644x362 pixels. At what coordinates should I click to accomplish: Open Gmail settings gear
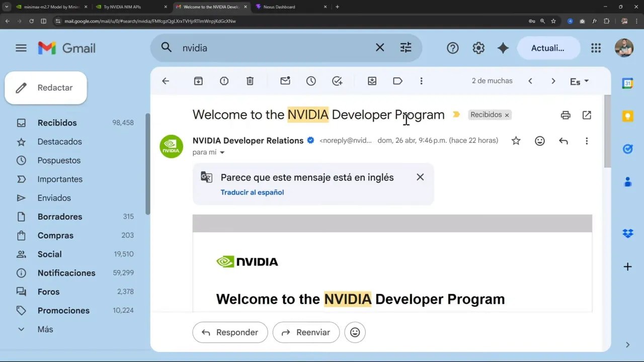tap(478, 48)
